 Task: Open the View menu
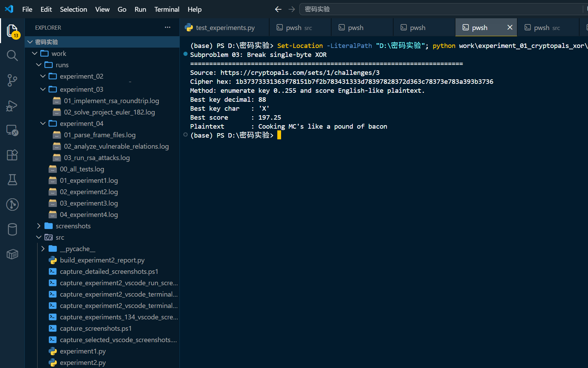pyautogui.click(x=102, y=9)
